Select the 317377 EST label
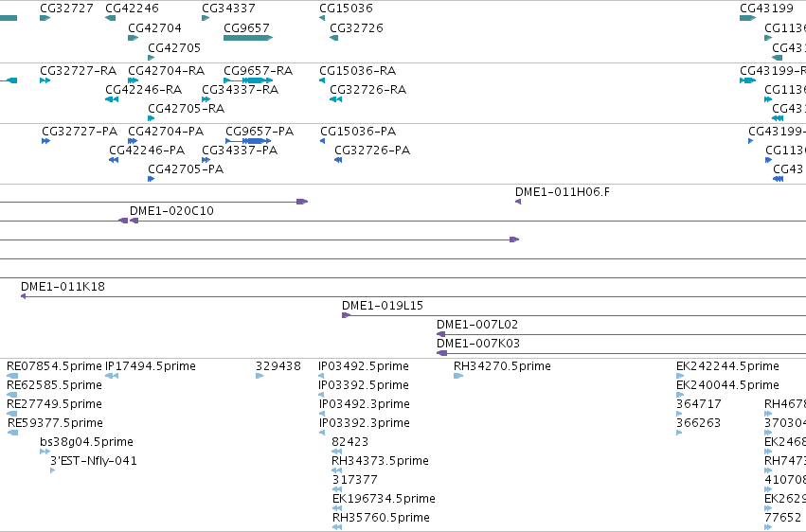Screen dimensions: 806x532 tap(354, 480)
